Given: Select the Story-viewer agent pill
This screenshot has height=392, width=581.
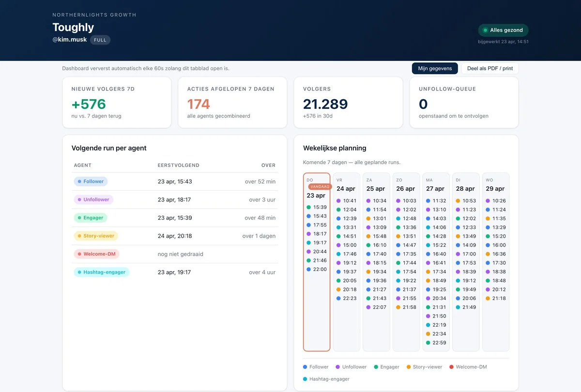Looking at the screenshot, I should [96, 236].
